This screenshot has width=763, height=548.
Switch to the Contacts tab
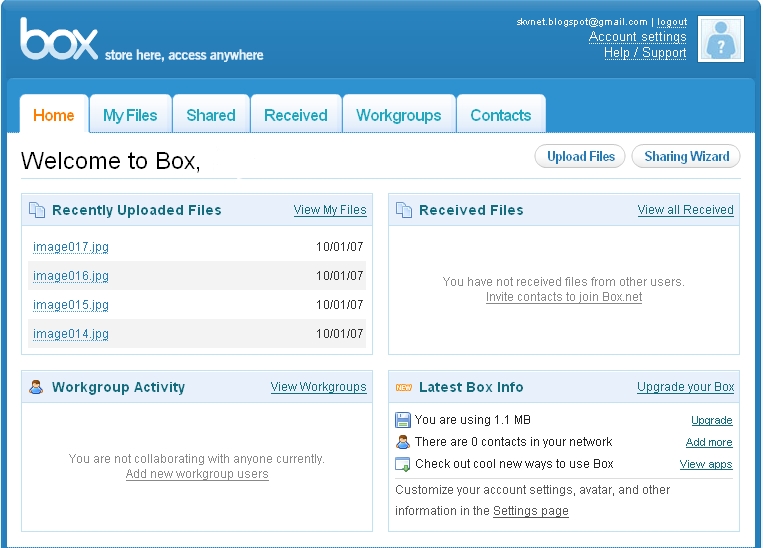501,115
